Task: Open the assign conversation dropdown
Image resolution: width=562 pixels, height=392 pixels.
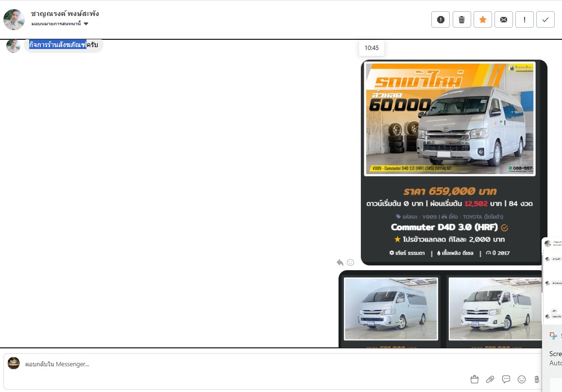Action: 59,24
